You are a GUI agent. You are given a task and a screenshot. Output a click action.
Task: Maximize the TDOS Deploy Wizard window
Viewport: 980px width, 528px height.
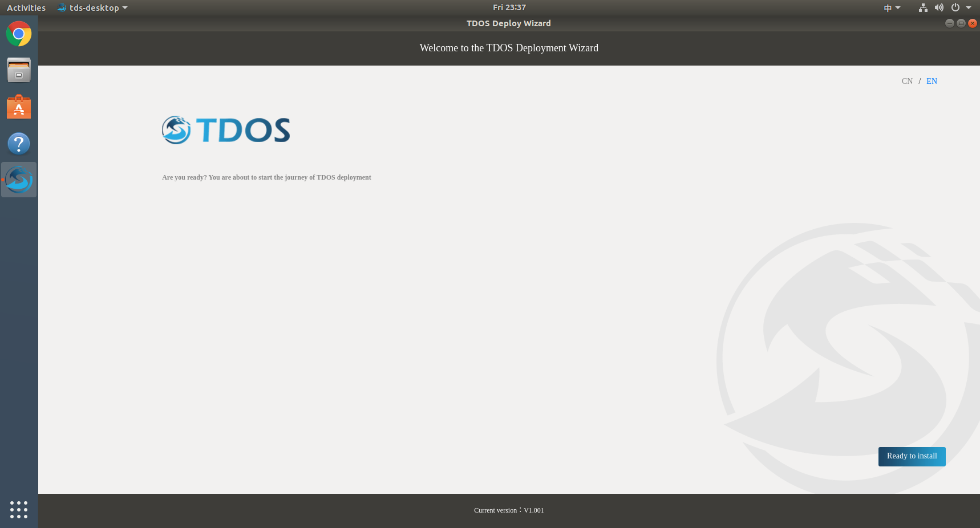pyautogui.click(x=961, y=23)
